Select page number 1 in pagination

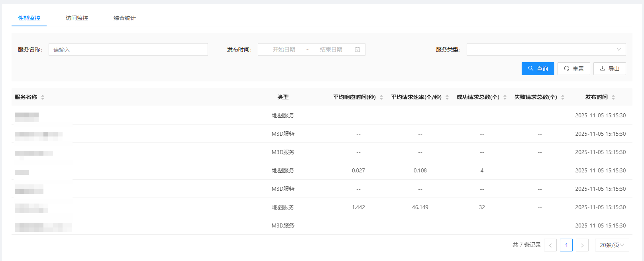(566, 245)
